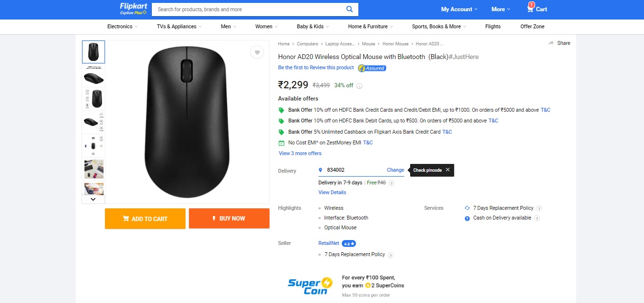Click the search magnifier icon
644x303 pixels.
point(350,9)
